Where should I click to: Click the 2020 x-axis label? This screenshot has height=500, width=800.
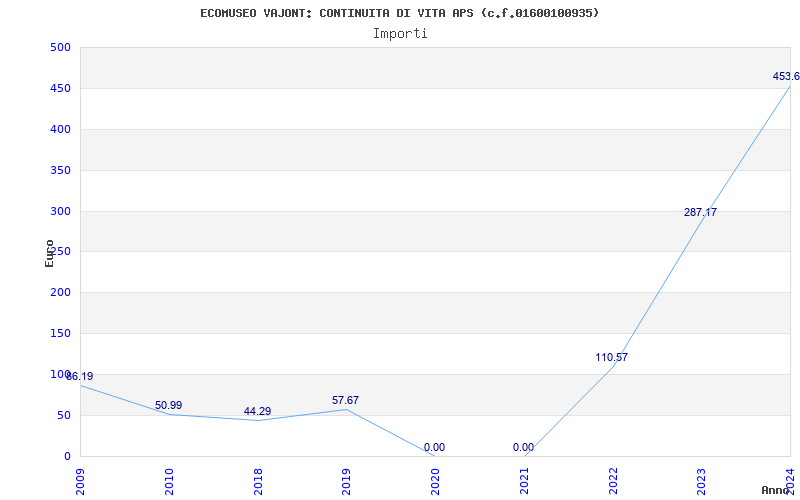tap(435, 482)
